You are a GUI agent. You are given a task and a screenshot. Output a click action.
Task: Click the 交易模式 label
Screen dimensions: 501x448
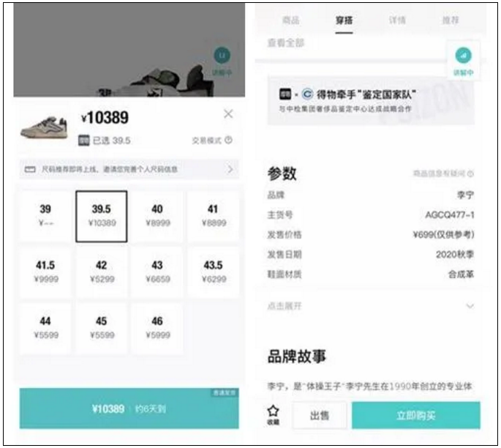[206, 141]
